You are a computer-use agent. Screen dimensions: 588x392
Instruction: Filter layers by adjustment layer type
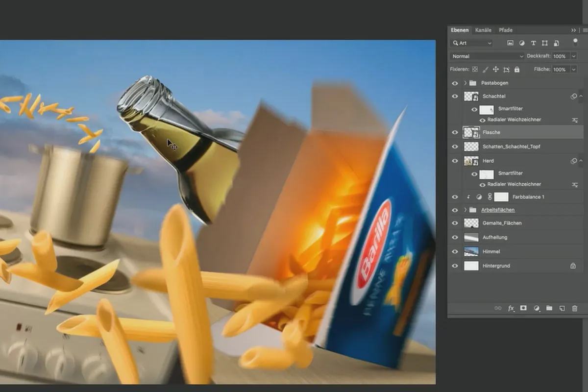point(522,43)
